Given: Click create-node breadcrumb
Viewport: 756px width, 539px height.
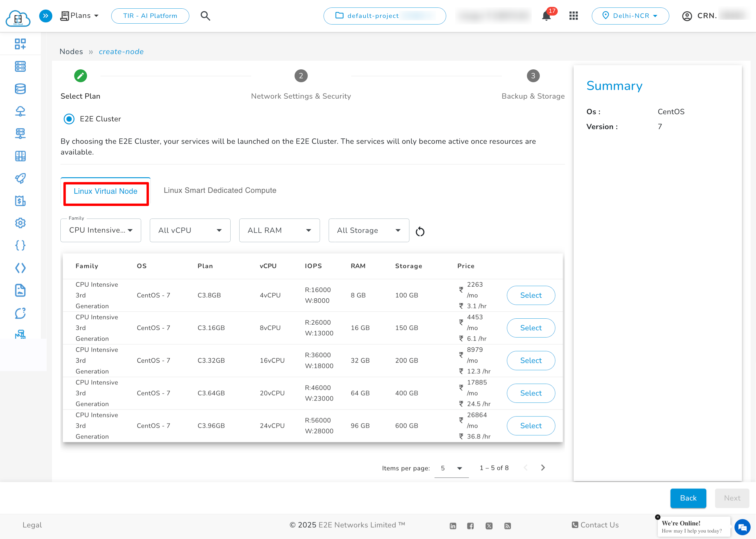Looking at the screenshot, I should pyautogui.click(x=121, y=52).
